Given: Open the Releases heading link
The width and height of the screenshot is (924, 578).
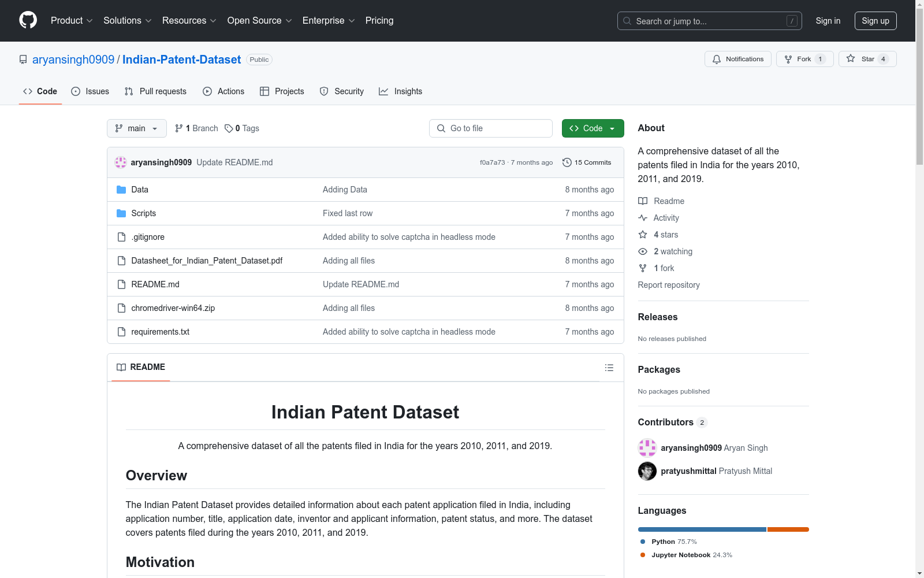Looking at the screenshot, I should [x=658, y=317].
